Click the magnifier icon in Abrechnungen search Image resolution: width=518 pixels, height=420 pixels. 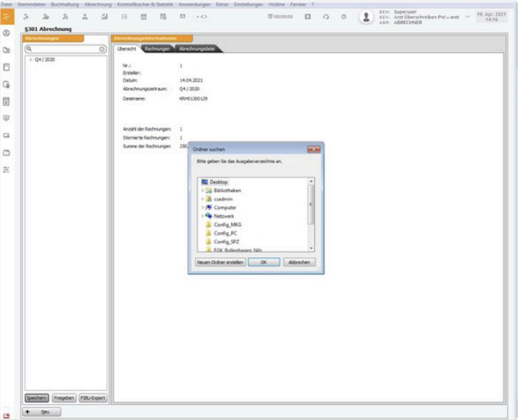coord(29,49)
